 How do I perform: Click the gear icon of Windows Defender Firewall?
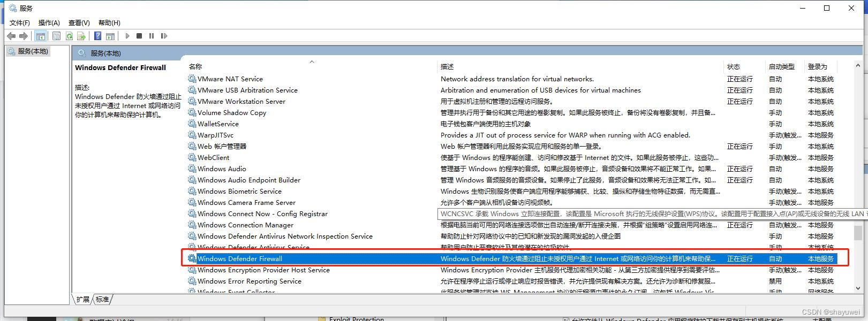192,258
